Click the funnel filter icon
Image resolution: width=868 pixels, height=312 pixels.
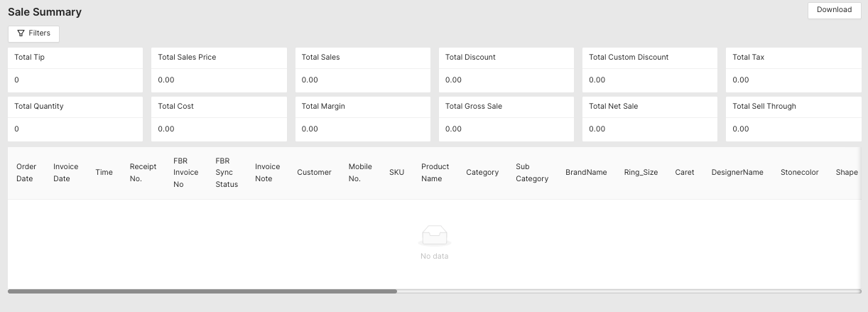coord(21,33)
